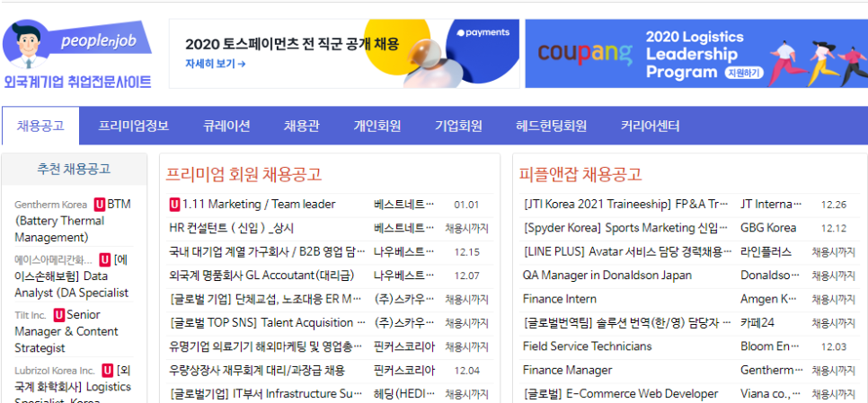The image size is (868, 403).
Task: Open JTI Korea 2021 Traineeship FP&A posting
Action: tap(625, 205)
